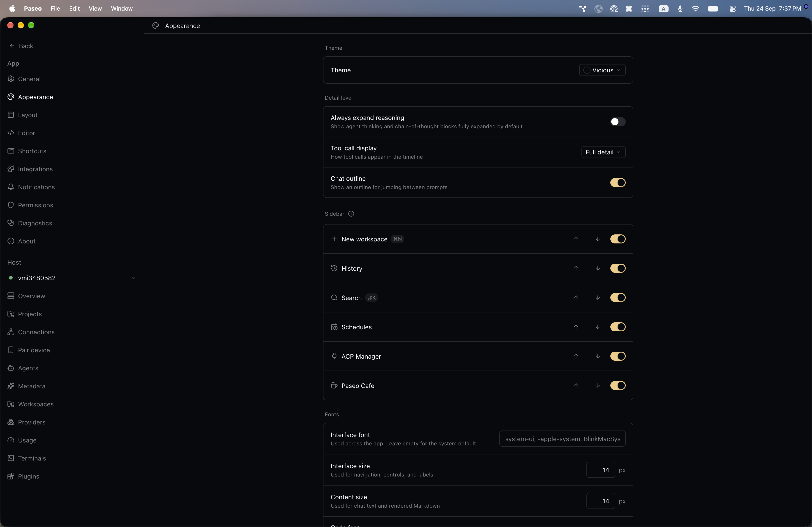Screen dimensions: 812x527
Task: Click the Permissions shield icon
Action: 11,205
